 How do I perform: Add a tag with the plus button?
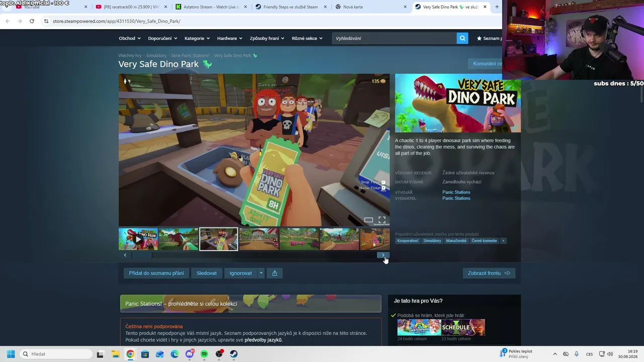pos(503,241)
